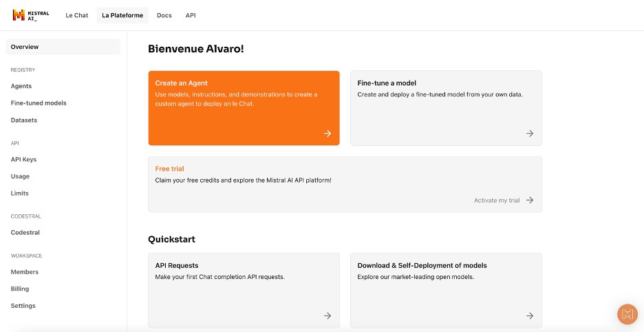Click the Mistral AI logo

[31, 15]
